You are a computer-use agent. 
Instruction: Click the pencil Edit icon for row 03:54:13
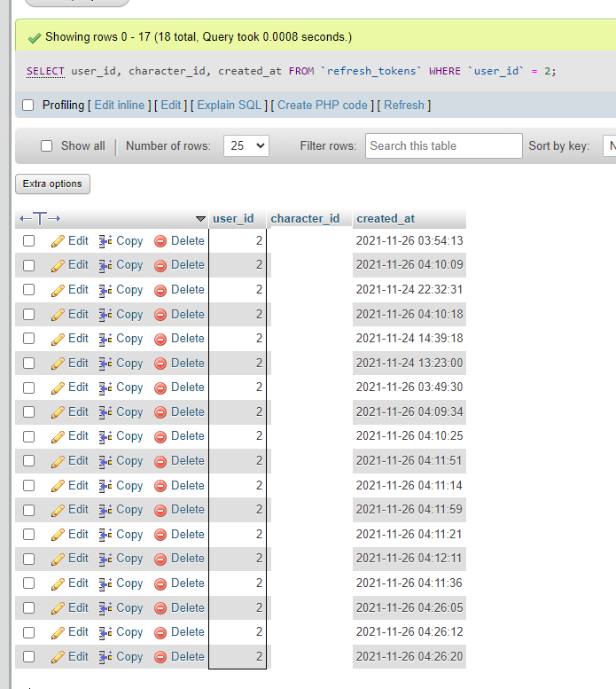point(58,241)
